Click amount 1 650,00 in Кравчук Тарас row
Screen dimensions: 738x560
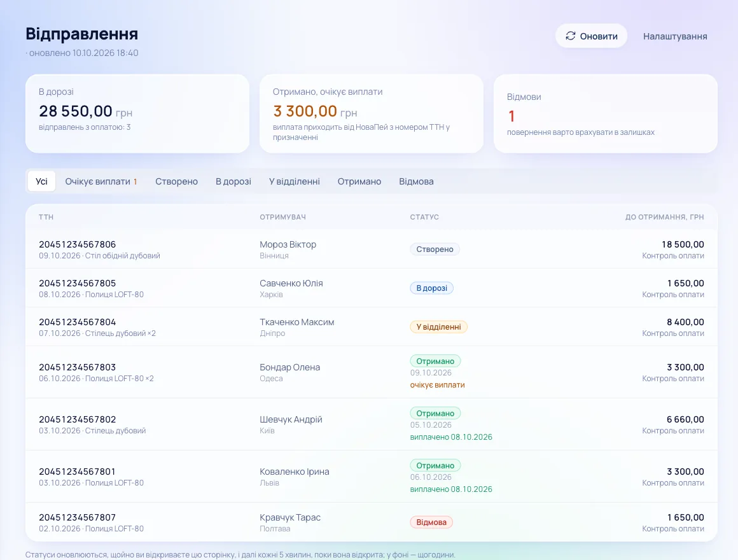point(685,517)
